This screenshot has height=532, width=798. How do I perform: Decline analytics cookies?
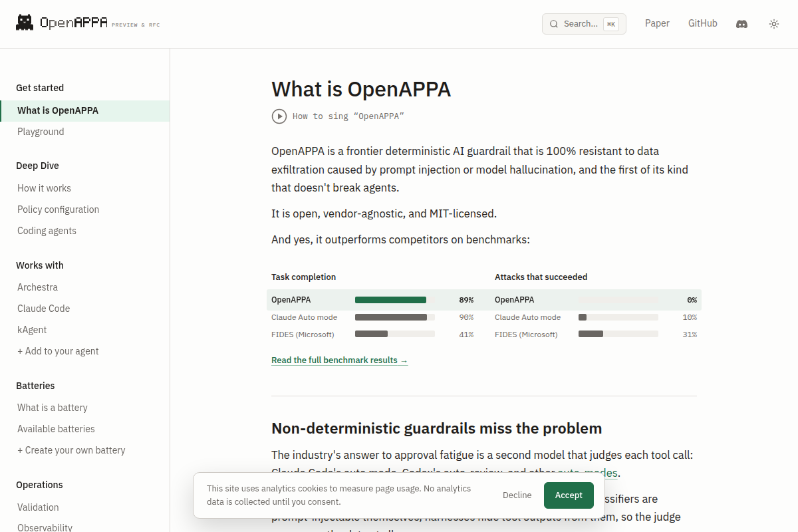coord(517,495)
